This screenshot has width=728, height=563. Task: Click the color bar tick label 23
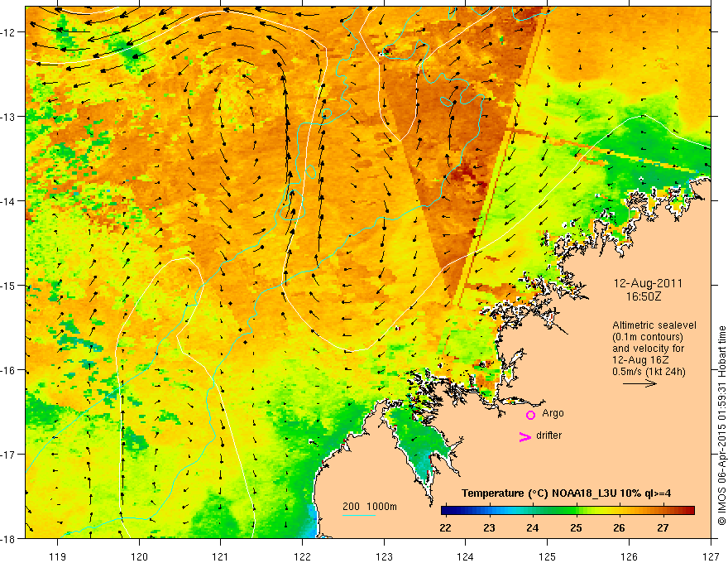(x=490, y=527)
